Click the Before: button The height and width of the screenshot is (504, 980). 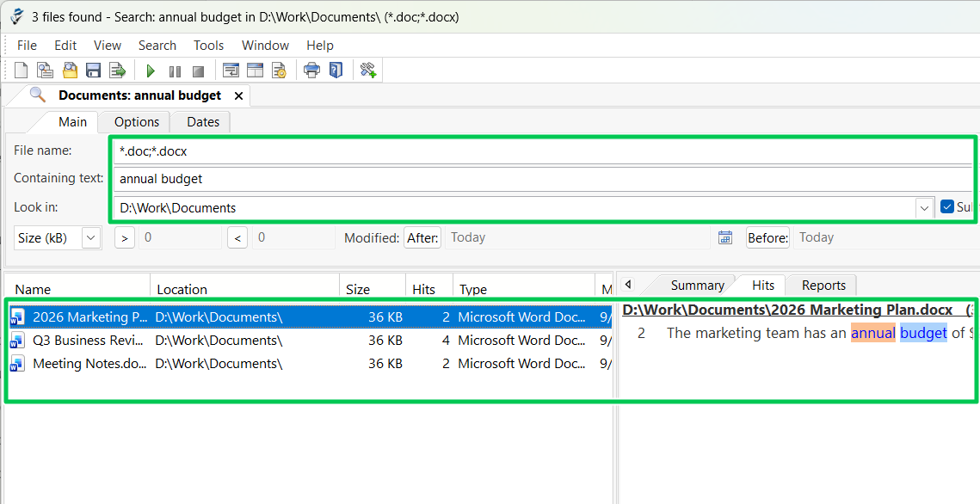click(767, 238)
